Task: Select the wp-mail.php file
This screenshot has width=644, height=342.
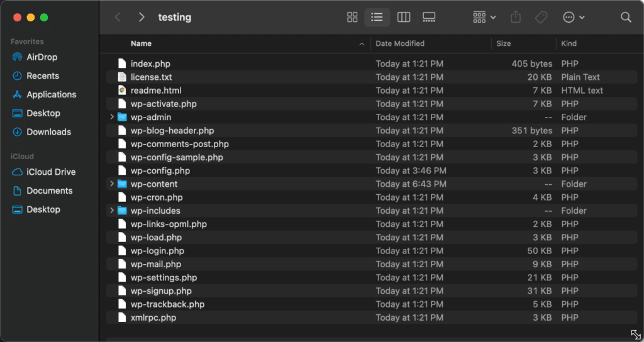Action: pyautogui.click(x=156, y=264)
